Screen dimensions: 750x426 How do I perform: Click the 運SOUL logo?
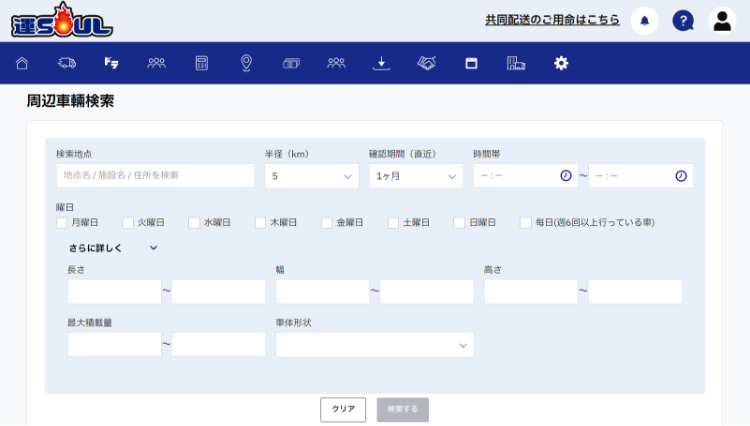coord(62,21)
